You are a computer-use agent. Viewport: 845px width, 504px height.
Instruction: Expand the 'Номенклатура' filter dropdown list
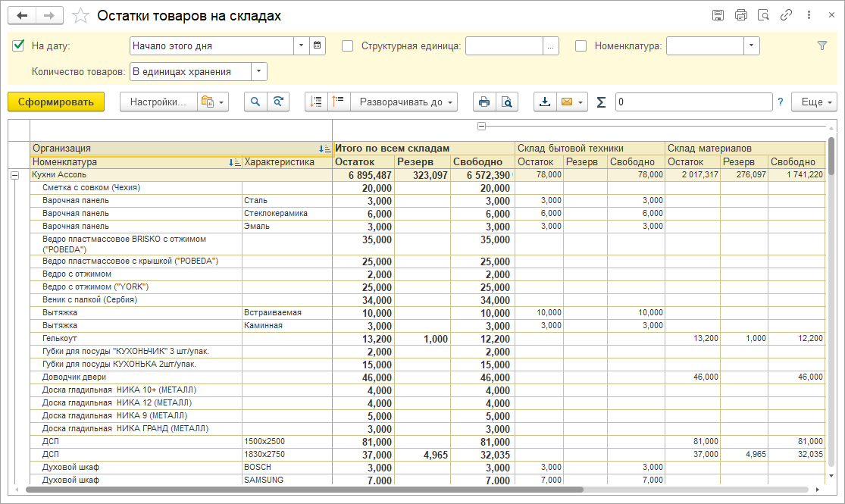750,45
